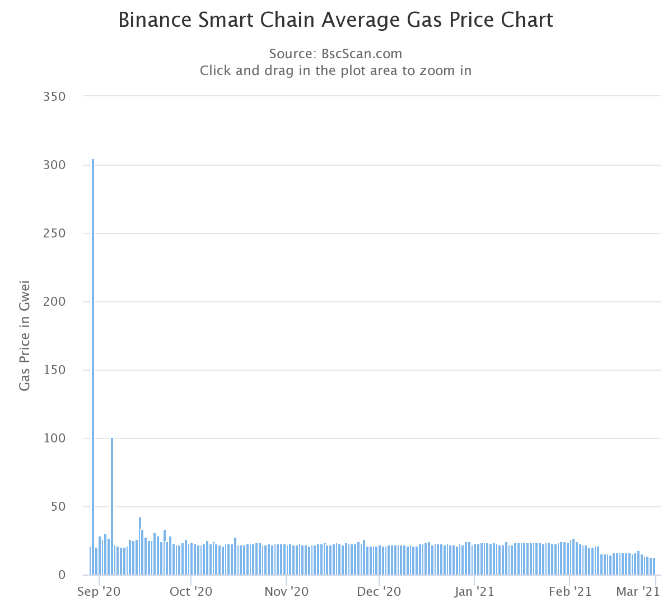Select the 250 y-axis label
672x616 pixels.
[54, 234]
